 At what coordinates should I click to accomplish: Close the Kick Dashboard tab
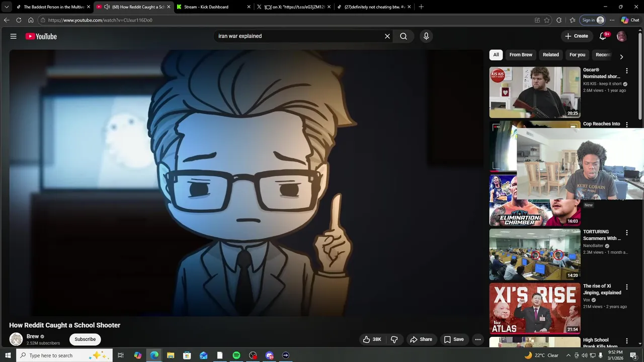249,7
